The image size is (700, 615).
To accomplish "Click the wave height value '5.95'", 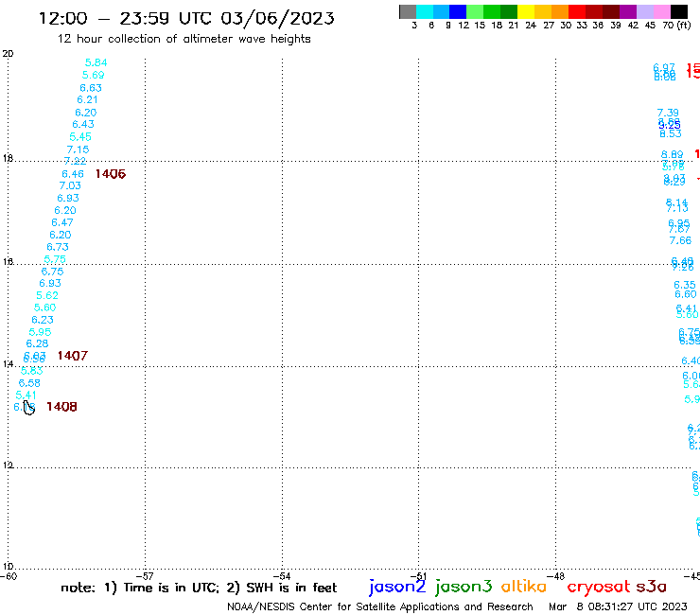I will 40,332.
